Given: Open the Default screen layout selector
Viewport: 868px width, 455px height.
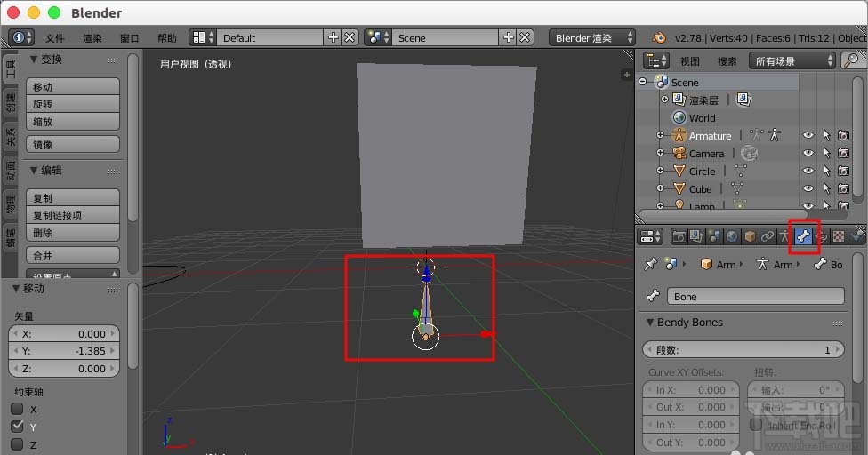Looking at the screenshot, I should pyautogui.click(x=202, y=37).
